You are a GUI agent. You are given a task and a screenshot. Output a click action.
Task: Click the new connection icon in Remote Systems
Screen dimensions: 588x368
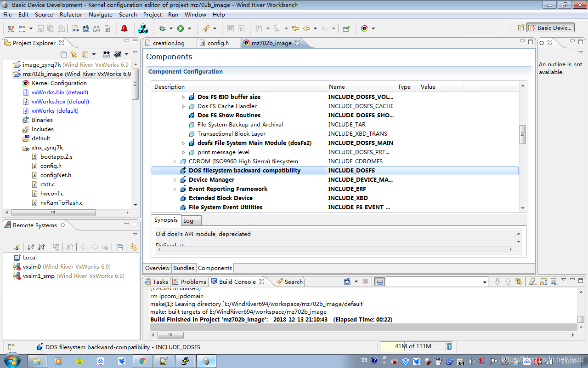[x=17, y=247]
